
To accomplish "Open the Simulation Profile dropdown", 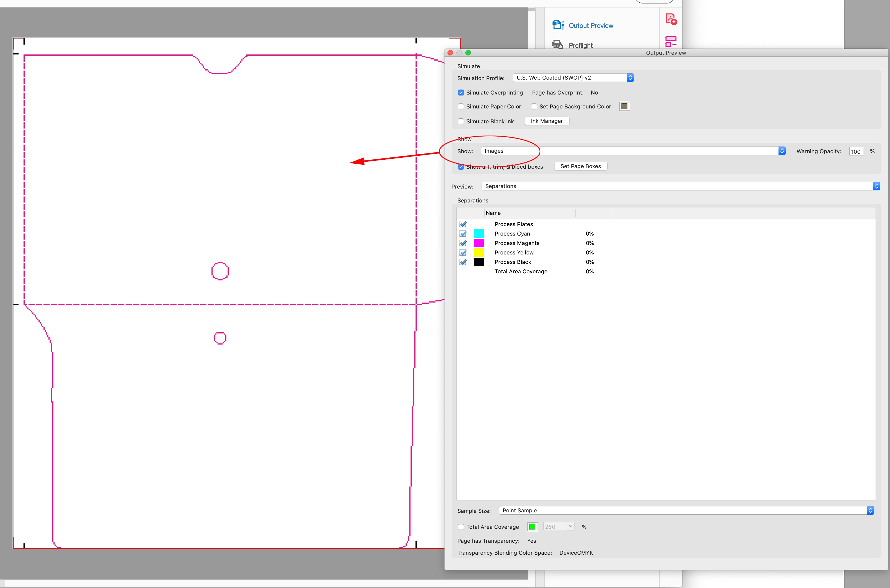I will tap(573, 78).
